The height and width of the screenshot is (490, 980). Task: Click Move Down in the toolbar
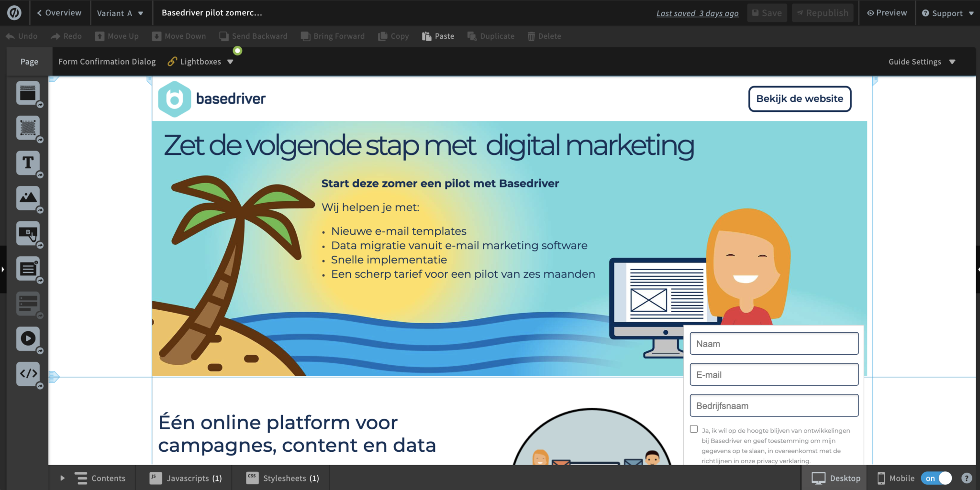179,36
